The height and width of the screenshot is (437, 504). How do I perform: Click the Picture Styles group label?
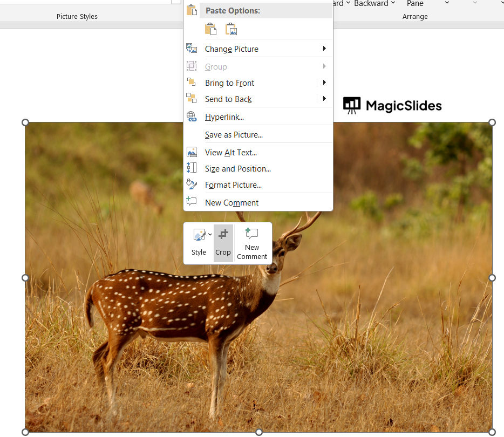(77, 16)
